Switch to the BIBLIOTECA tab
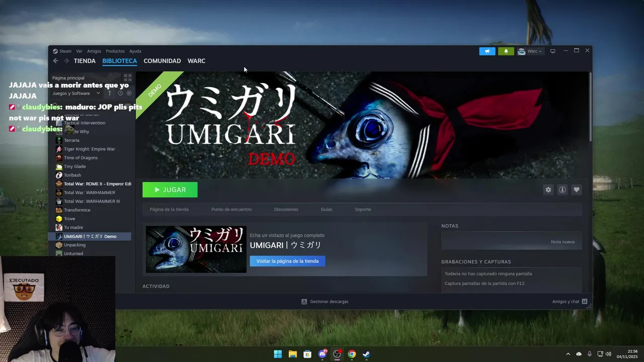The image size is (644, 362). click(120, 61)
